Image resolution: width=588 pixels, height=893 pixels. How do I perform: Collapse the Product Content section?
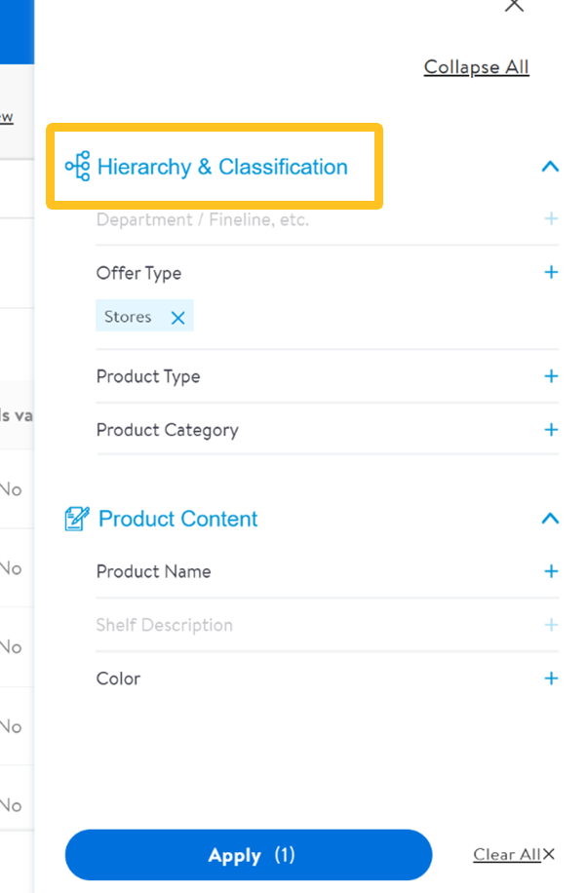tap(550, 519)
